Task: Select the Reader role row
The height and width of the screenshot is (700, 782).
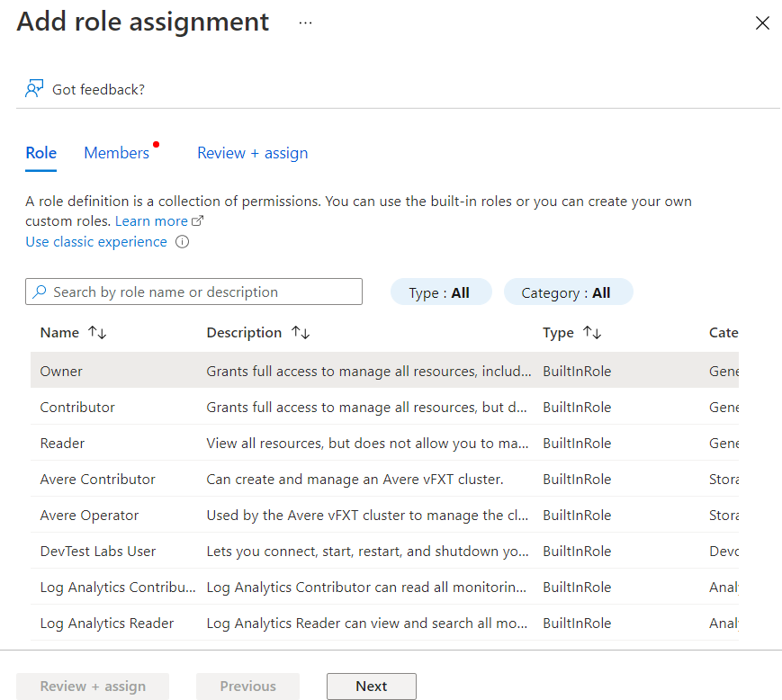Action: (x=62, y=443)
